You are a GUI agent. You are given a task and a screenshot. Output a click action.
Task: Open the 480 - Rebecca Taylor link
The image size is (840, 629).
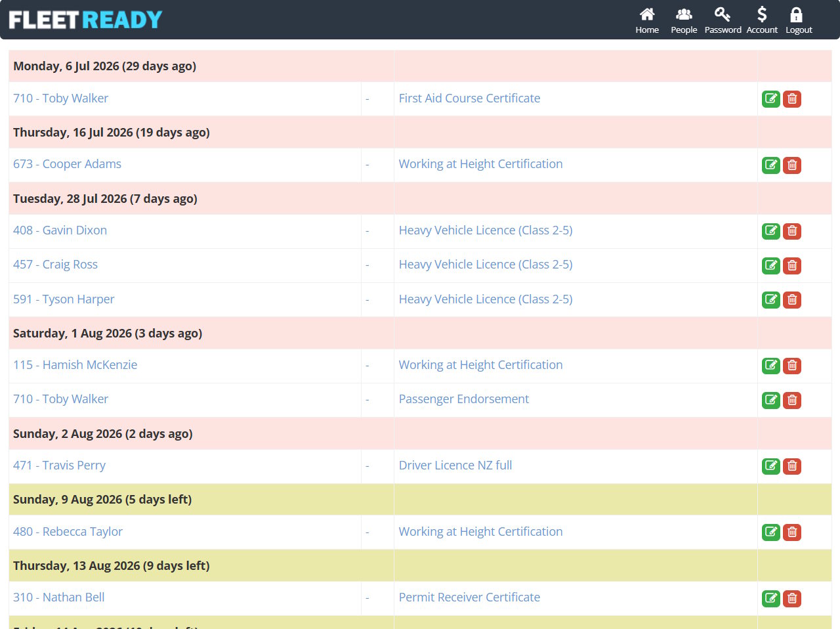(68, 532)
